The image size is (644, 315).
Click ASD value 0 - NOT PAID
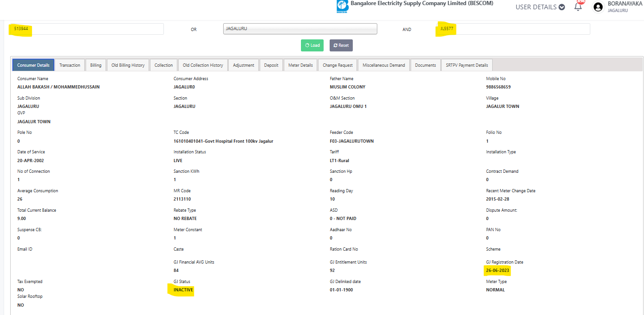[x=343, y=219]
